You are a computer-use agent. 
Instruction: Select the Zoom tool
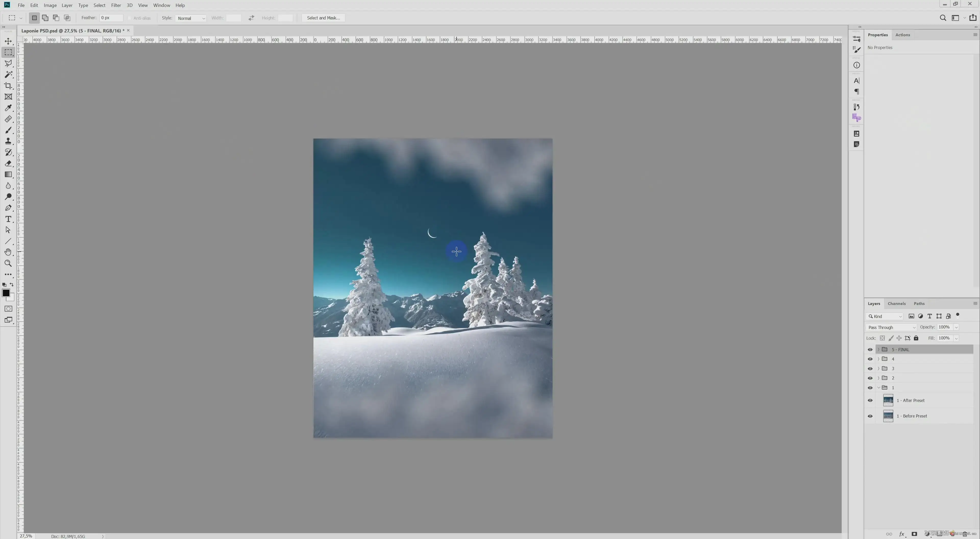coord(8,263)
